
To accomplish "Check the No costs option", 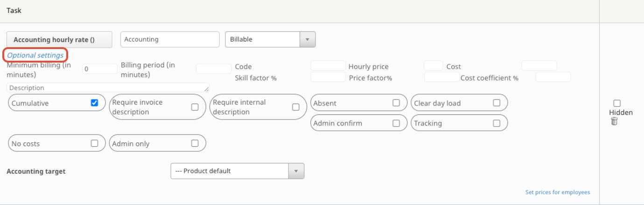I will click(94, 143).
